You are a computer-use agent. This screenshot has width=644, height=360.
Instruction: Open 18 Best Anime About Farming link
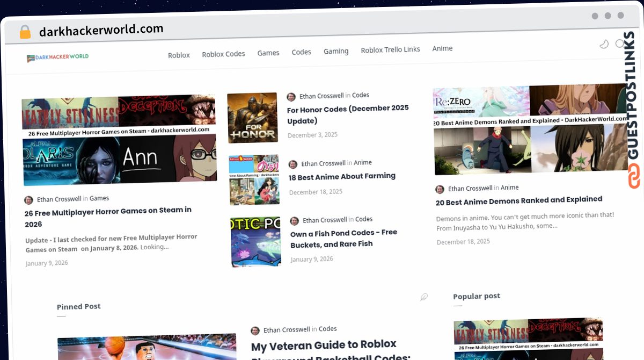pyautogui.click(x=342, y=176)
